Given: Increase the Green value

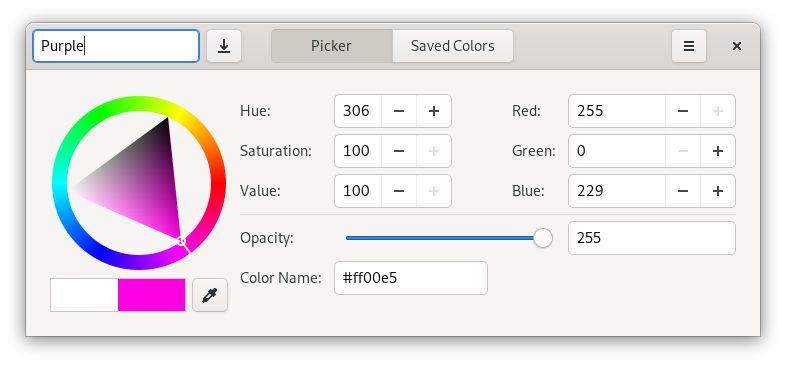Looking at the screenshot, I should click(x=718, y=151).
